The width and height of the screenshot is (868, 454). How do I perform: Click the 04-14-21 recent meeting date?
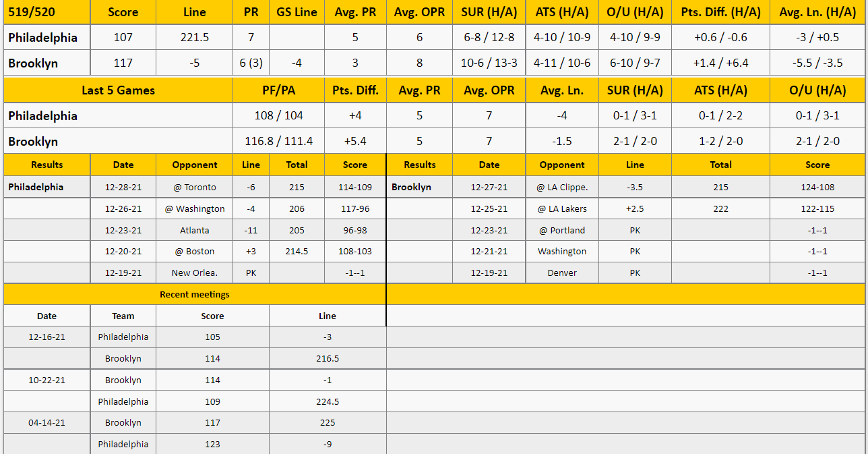[x=46, y=422]
